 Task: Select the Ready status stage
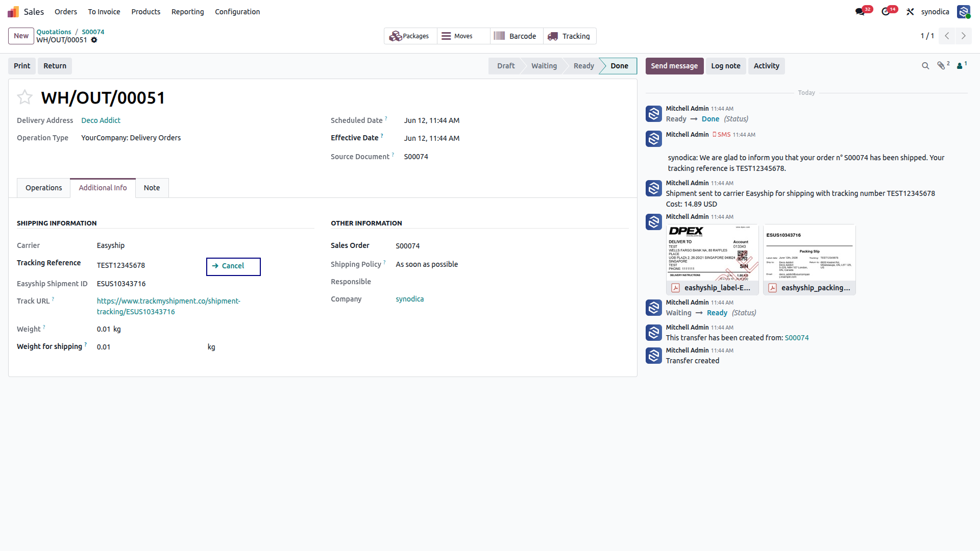[583, 66]
